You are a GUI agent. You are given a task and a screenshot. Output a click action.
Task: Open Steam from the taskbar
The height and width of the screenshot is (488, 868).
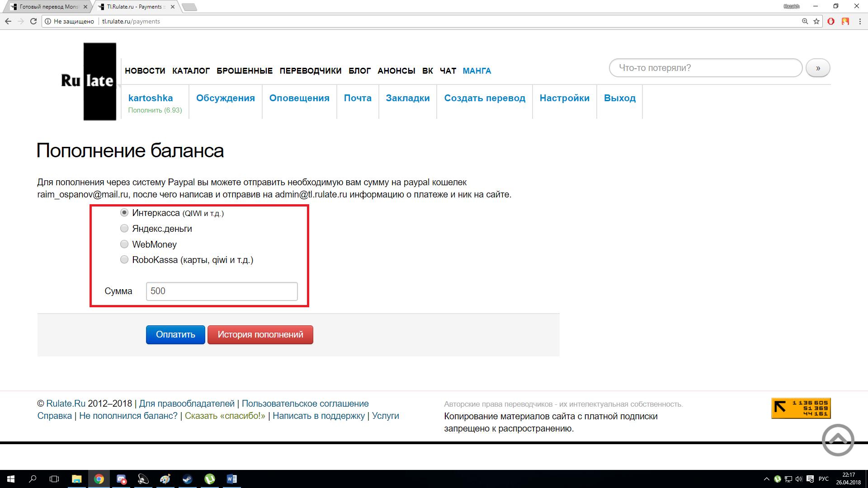click(x=187, y=479)
